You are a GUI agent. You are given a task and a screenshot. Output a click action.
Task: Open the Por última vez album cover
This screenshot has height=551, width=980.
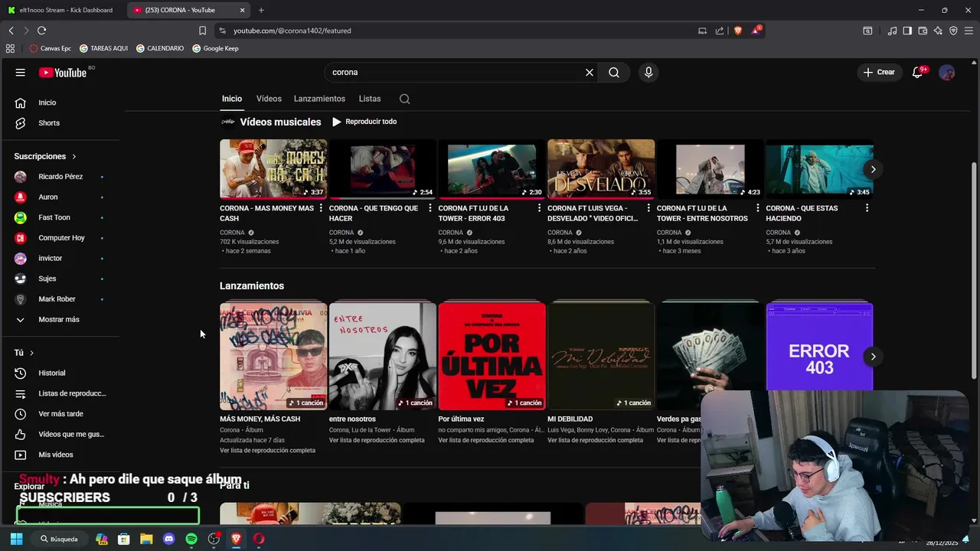pos(492,357)
